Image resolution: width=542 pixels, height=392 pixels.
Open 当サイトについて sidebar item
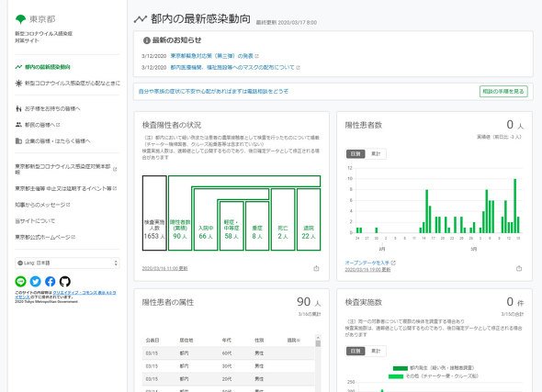35,220
